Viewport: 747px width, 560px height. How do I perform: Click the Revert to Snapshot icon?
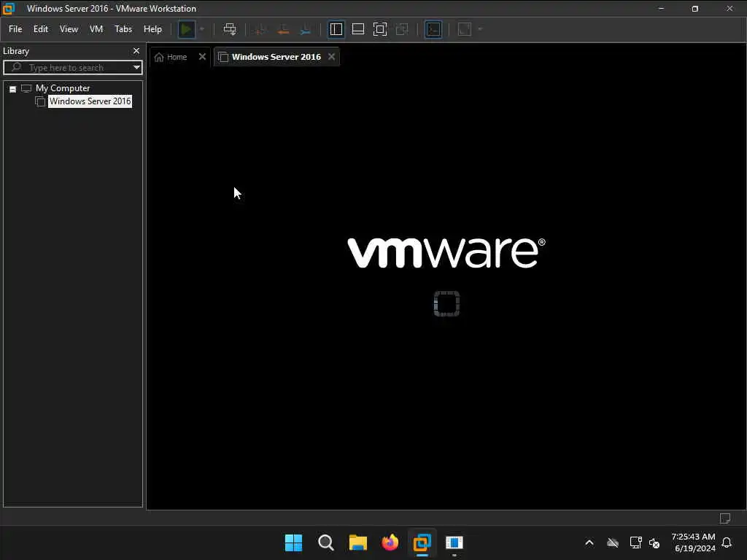pyautogui.click(x=283, y=29)
